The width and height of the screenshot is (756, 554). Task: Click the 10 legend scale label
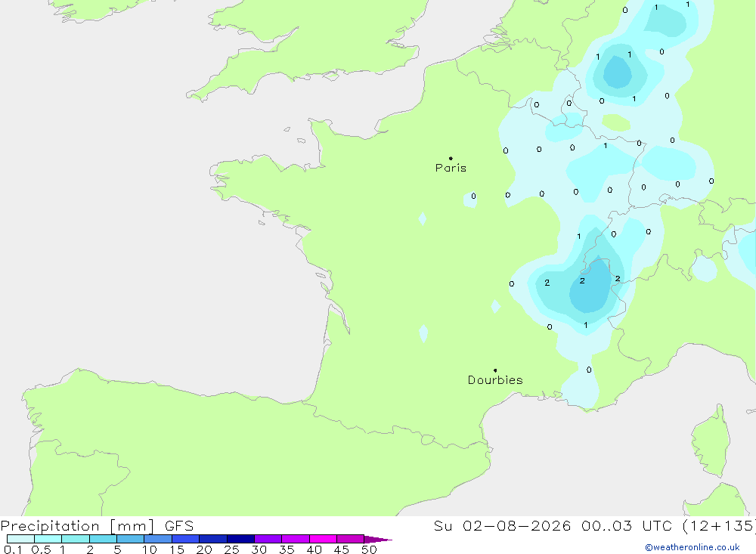pyautogui.click(x=150, y=549)
